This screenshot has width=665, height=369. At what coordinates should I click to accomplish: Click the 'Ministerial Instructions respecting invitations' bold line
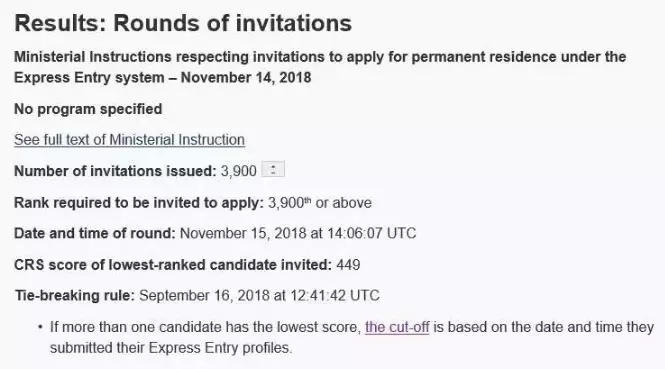point(320,57)
